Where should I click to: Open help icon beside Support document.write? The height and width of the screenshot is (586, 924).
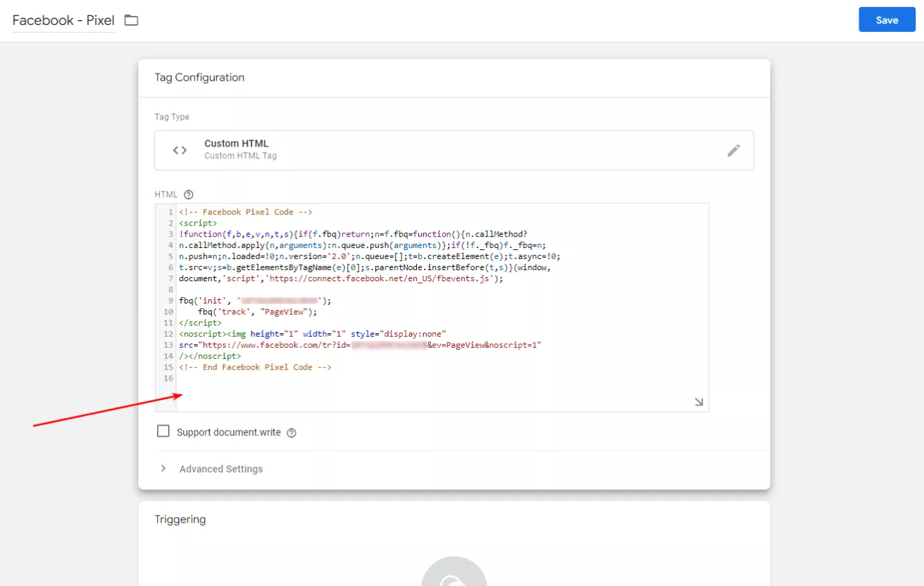pyautogui.click(x=292, y=433)
